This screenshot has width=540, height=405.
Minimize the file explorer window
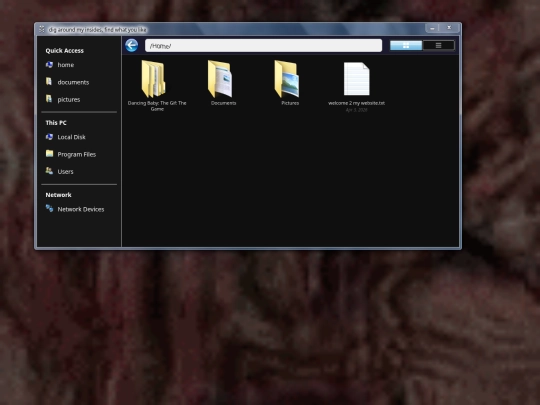click(x=432, y=28)
